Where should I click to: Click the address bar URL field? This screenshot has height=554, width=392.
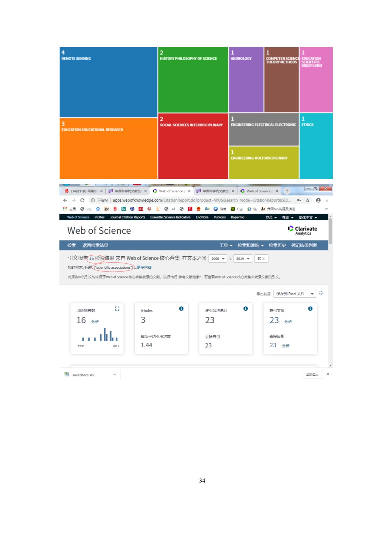(202, 200)
